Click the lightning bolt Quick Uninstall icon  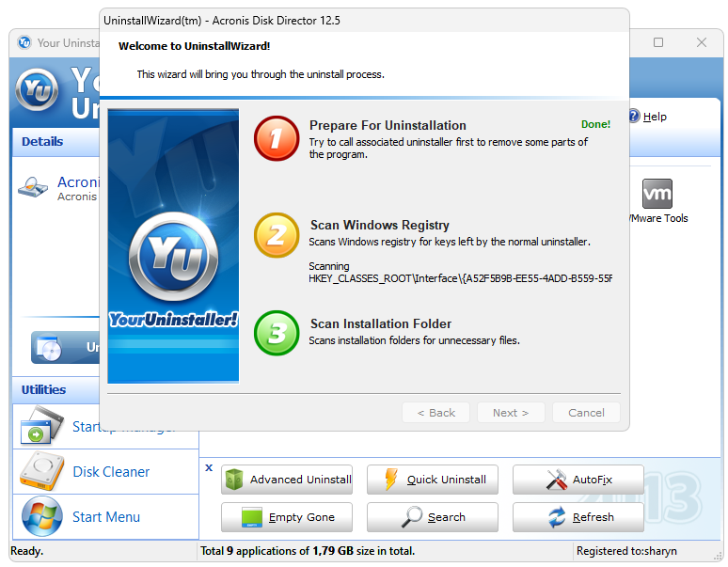click(x=391, y=480)
